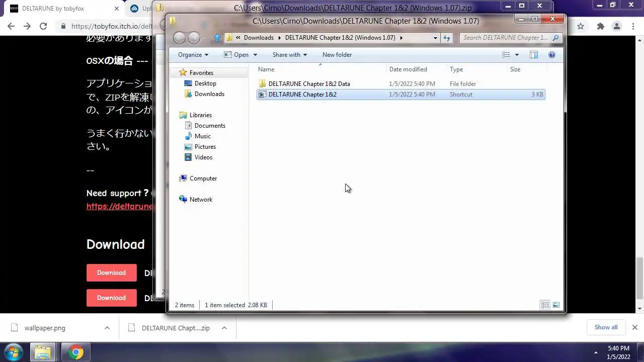Click the Data folder's yellow folder icon
644x362 pixels.
tap(262, 84)
